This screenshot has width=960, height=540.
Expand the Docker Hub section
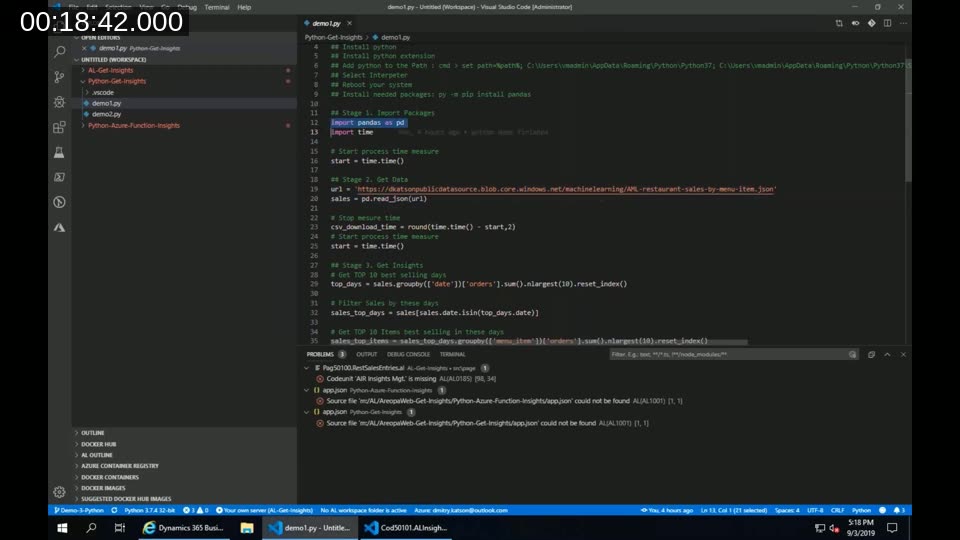coord(98,444)
